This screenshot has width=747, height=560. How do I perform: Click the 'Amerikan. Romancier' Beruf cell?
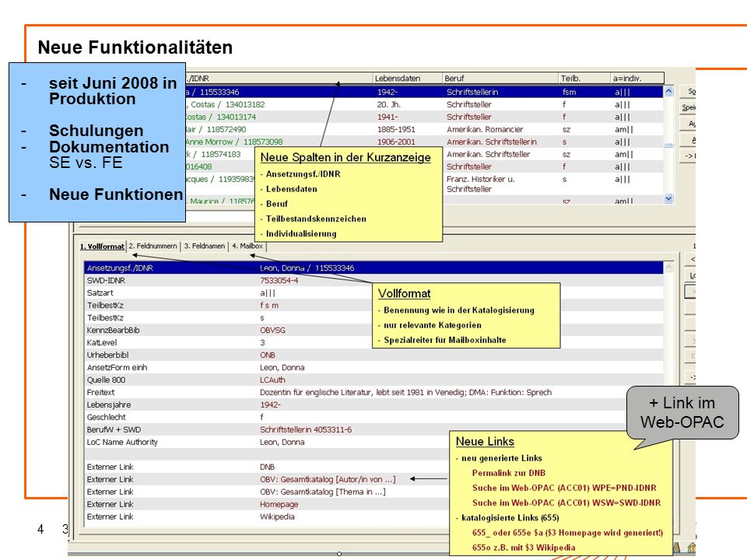[485, 129]
